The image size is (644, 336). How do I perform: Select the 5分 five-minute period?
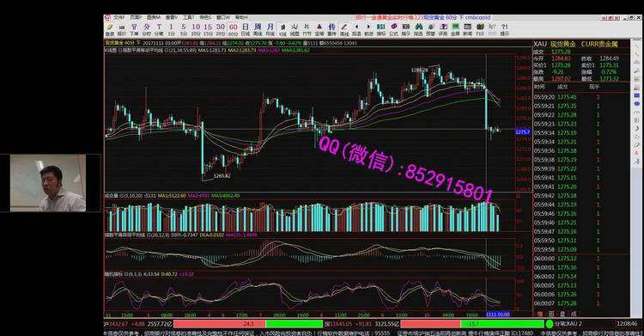point(184,29)
